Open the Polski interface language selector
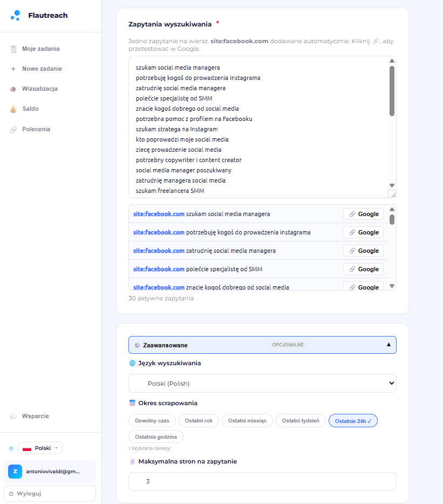Screen dimensions: 443x504 pyautogui.click(x=40, y=448)
